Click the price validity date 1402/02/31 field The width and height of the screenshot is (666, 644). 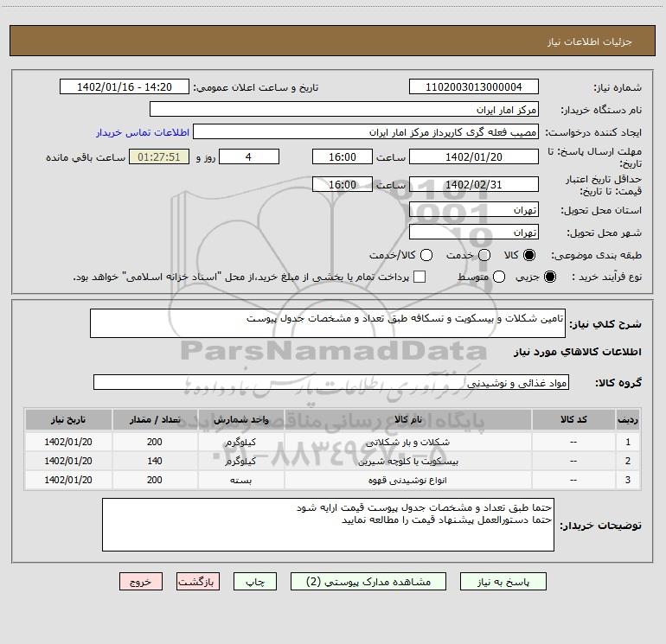(x=474, y=184)
